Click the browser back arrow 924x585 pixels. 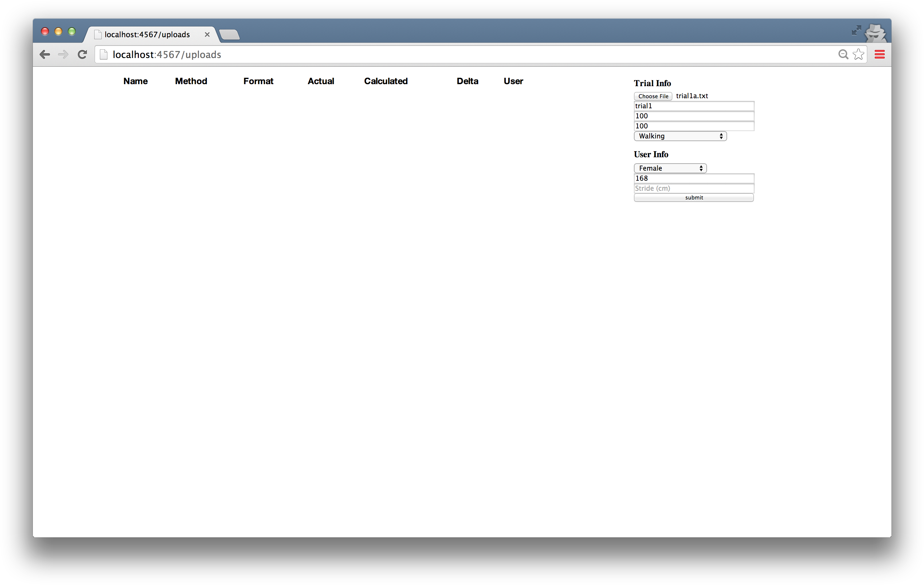(x=45, y=54)
